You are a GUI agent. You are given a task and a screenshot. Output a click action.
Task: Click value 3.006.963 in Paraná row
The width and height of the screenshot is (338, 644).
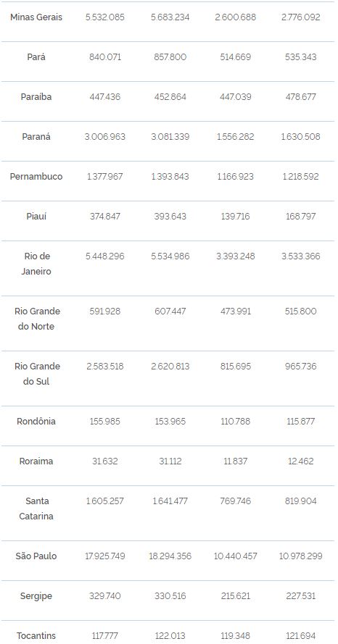pos(105,137)
